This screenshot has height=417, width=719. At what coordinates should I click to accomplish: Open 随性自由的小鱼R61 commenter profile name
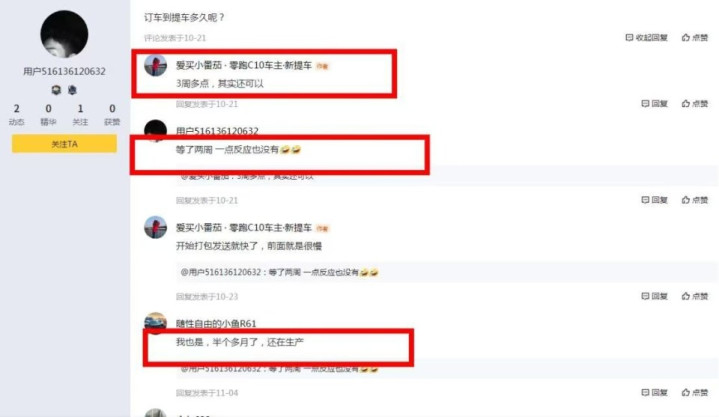tap(216, 323)
